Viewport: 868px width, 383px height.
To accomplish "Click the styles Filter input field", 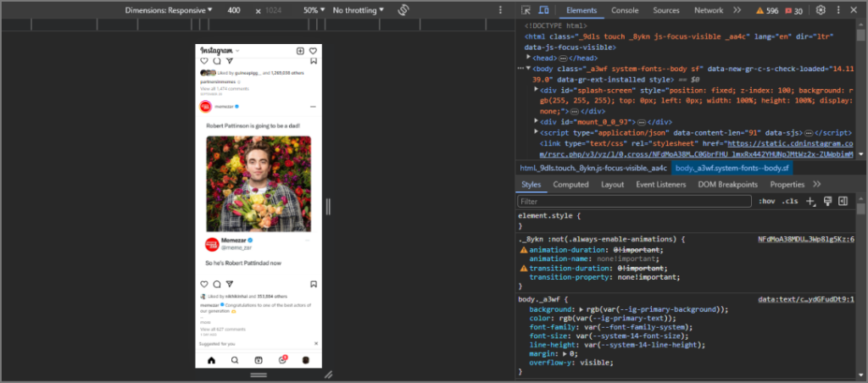I will 634,202.
